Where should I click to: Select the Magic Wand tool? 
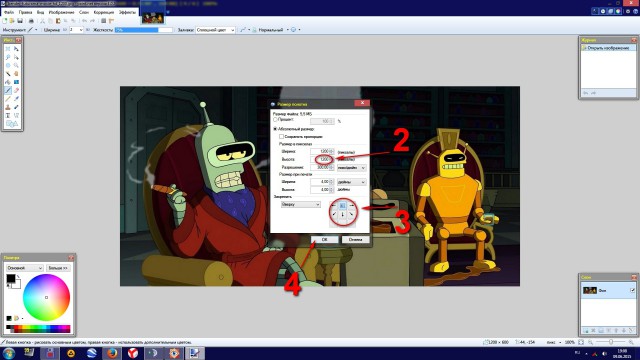[x=8, y=74]
